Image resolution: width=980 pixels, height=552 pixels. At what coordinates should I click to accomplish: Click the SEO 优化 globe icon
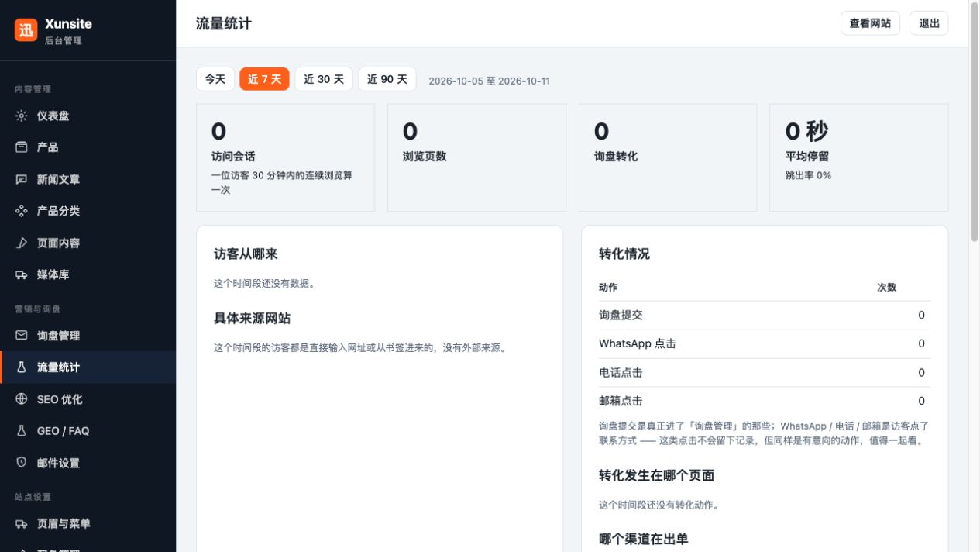tap(22, 399)
